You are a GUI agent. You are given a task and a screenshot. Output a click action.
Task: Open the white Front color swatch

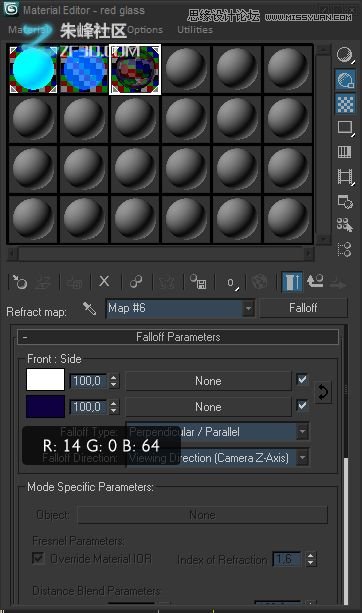tap(45, 380)
